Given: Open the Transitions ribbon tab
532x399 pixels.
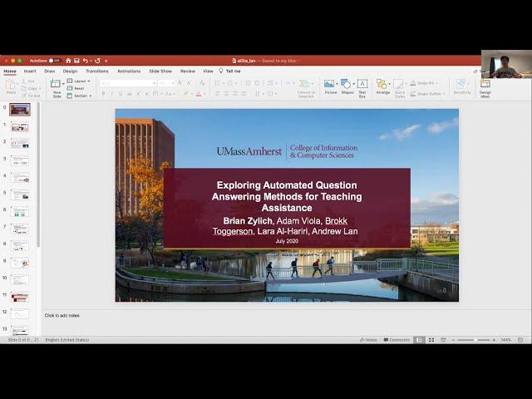Looking at the screenshot, I should (x=97, y=71).
